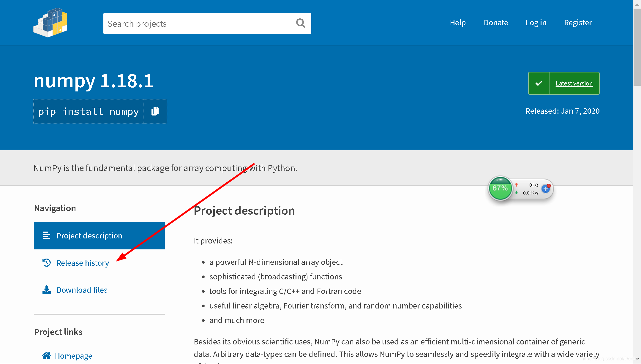The image size is (641, 364).
Task: Click the Log in link
Action: point(536,23)
